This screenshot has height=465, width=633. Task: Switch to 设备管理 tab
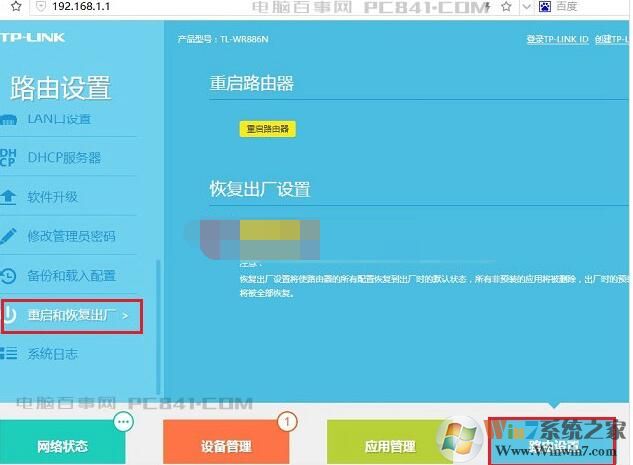pyautogui.click(x=226, y=442)
